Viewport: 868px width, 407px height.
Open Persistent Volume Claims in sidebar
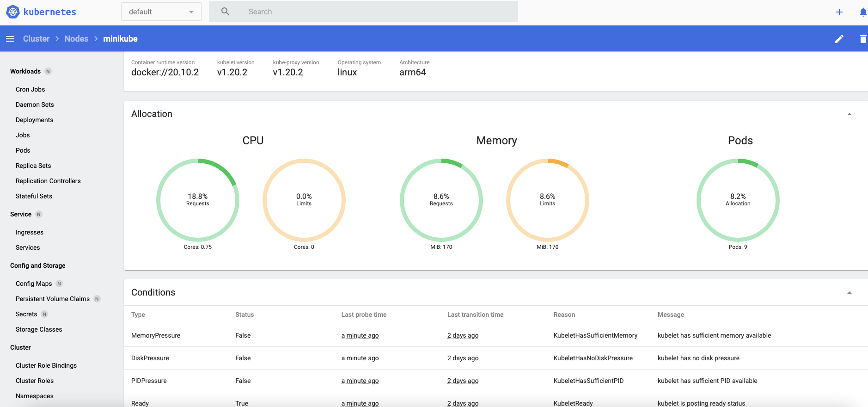53,299
